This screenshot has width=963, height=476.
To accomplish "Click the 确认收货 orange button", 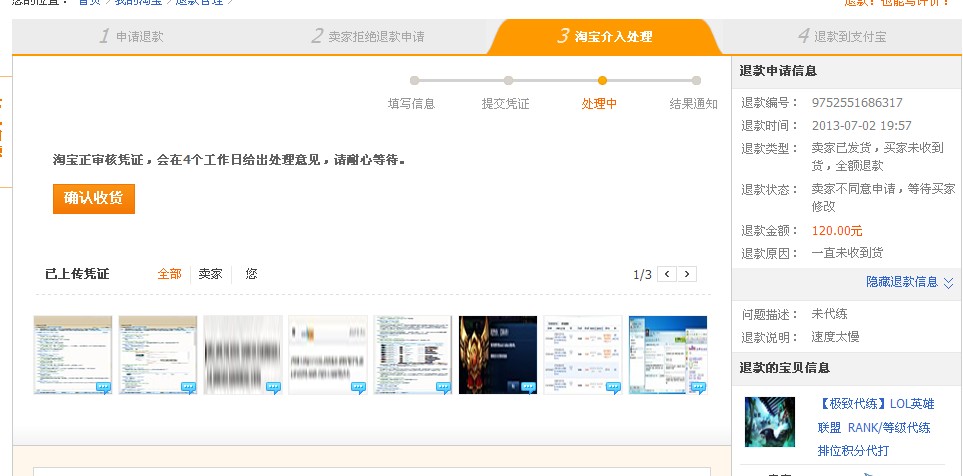I will (x=93, y=198).
